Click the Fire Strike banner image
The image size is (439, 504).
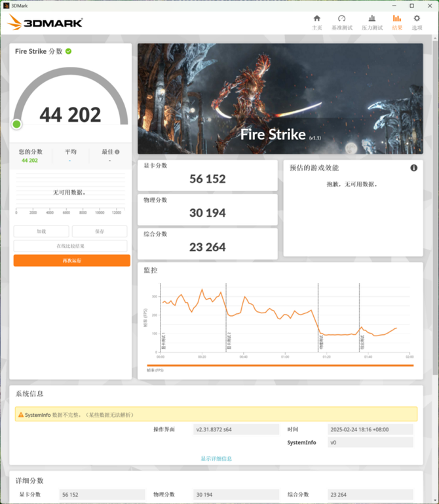[280, 99]
